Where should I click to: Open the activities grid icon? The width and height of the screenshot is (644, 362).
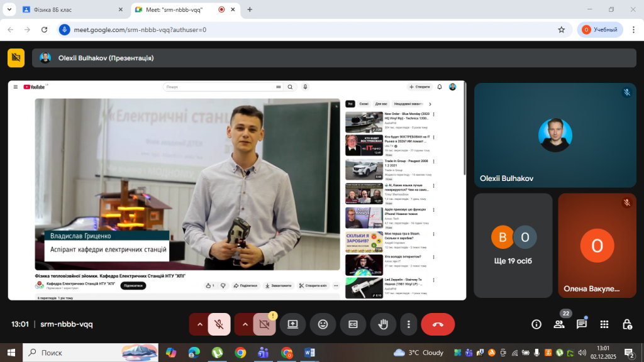pyautogui.click(x=604, y=324)
